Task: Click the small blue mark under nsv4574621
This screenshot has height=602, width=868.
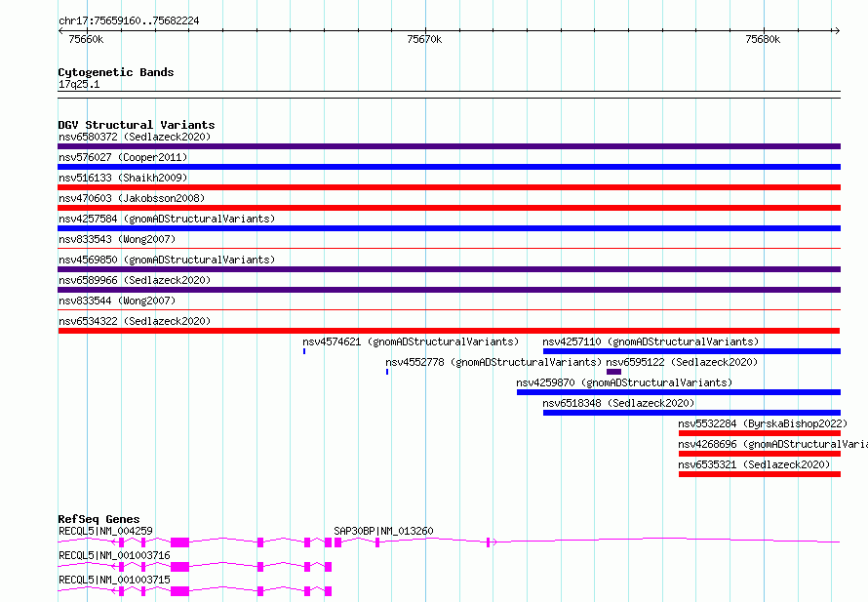Action: click(304, 351)
